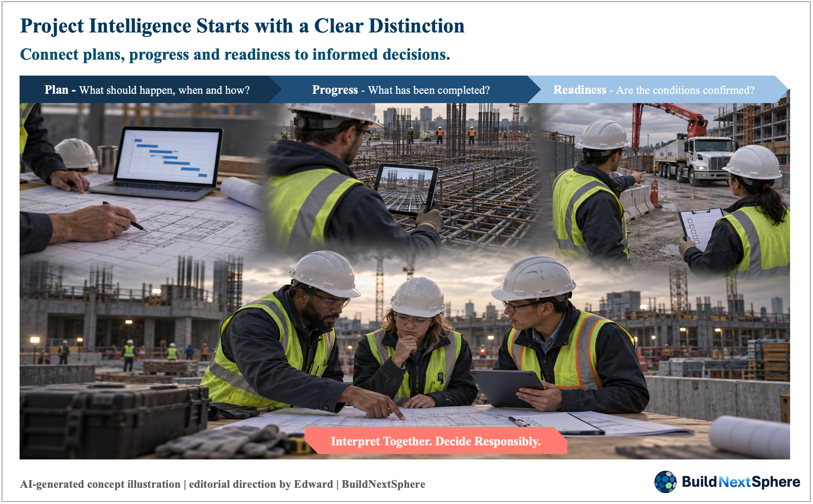Click the title 'Project Intelligence Starts with a Clear Distinction'
This screenshot has height=504, width=813.
(242, 26)
